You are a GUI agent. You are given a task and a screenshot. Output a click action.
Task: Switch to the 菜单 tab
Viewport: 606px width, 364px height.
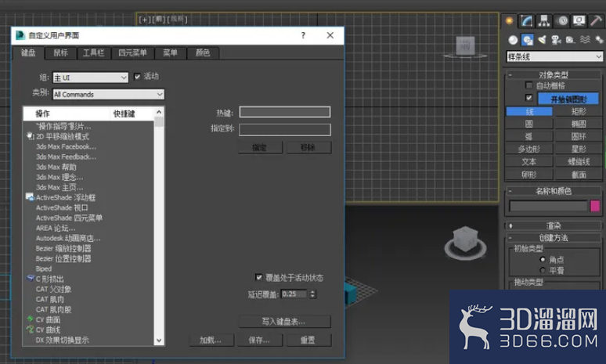(170, 53)
